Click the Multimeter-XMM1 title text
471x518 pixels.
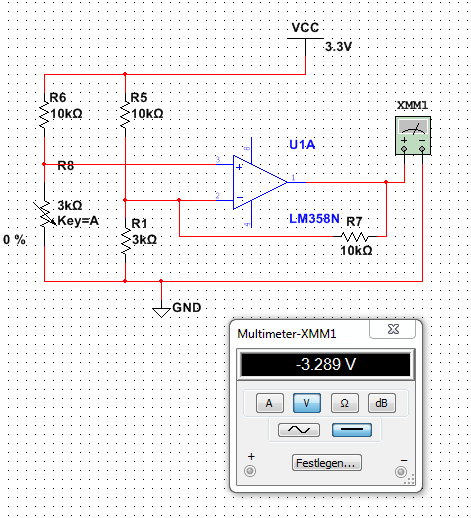(x=287, y=334)
